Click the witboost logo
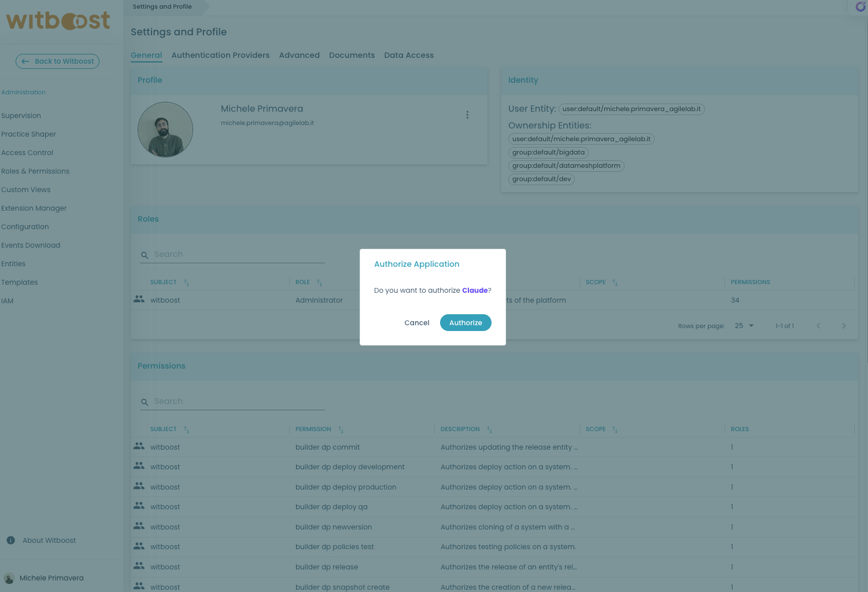 click(x=58, y=21)
